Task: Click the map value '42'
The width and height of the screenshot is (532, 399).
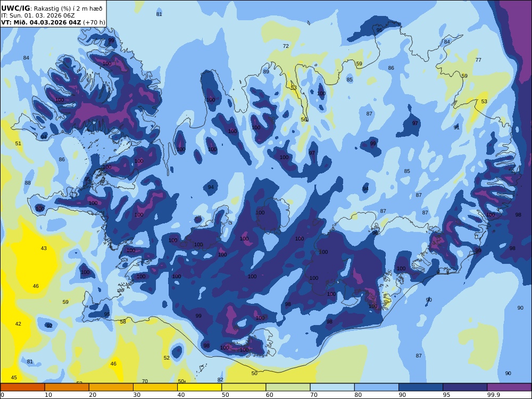Action: [18, 324]
